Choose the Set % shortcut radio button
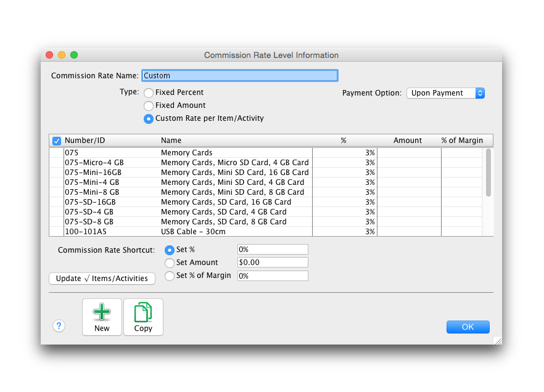 pyautogui.click(x=170, y=250)
